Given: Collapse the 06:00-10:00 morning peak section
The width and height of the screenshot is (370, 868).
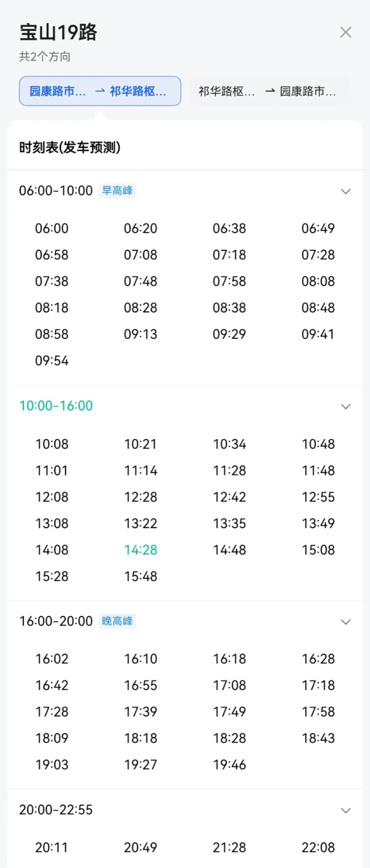Looking at the screenshot, I should coord(346,191).
